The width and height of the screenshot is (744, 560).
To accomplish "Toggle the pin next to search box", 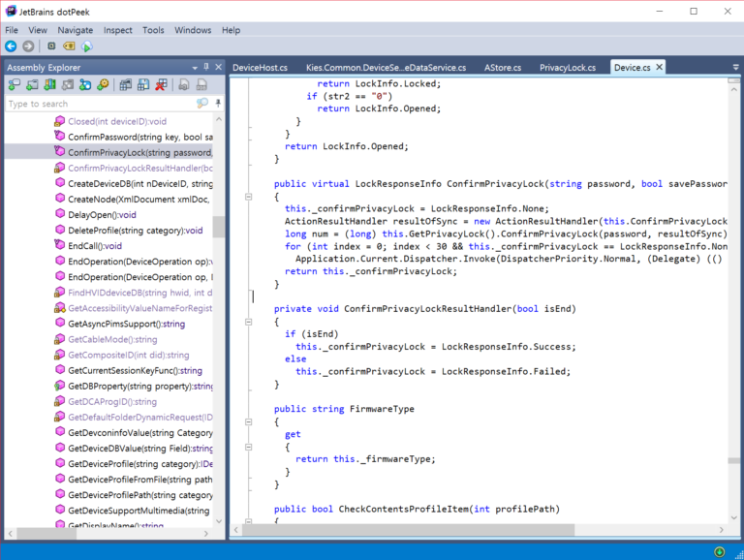I will click(218, 104).
